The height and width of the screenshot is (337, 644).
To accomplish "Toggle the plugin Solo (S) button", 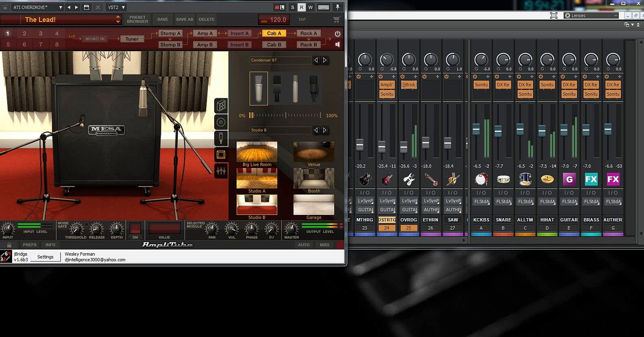I will pos(293,7).
